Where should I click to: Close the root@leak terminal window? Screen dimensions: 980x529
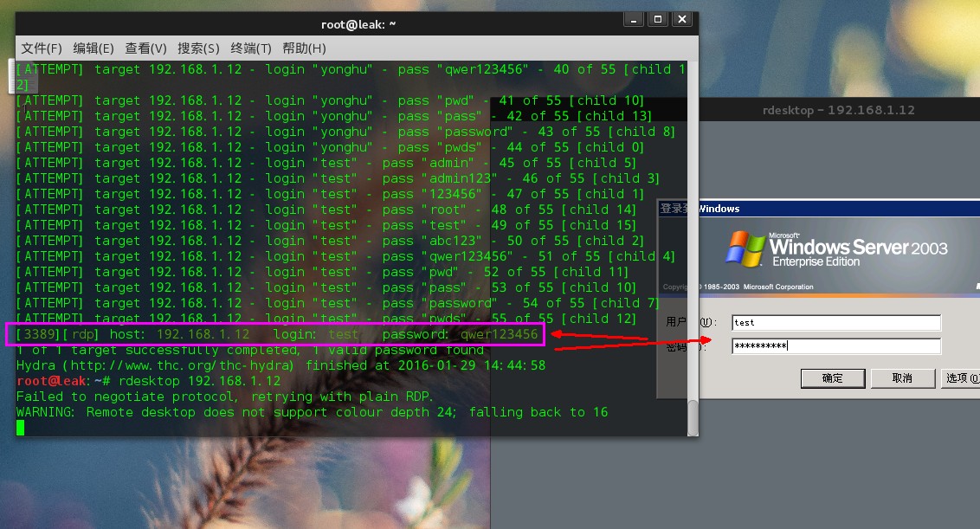tap(682, 20)
